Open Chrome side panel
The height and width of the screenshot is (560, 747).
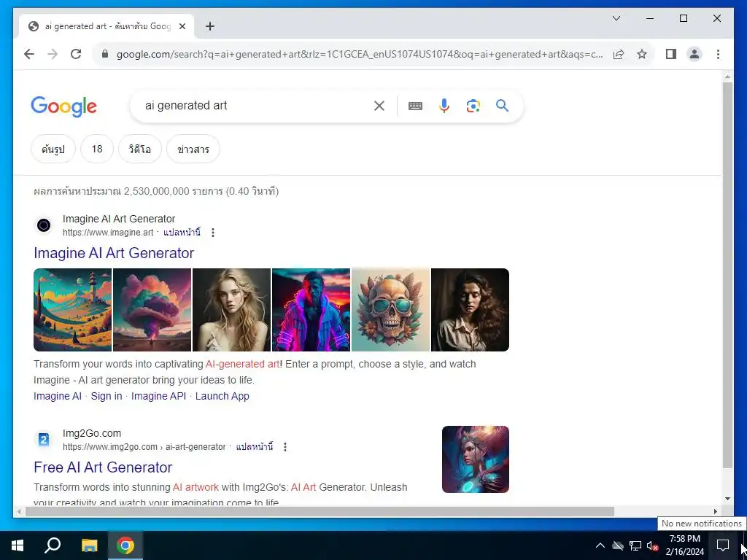click(x=671, y=54)
